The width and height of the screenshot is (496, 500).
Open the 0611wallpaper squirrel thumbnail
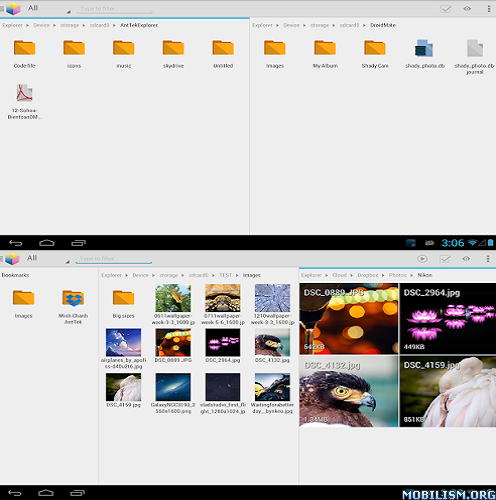click(173, 298)
